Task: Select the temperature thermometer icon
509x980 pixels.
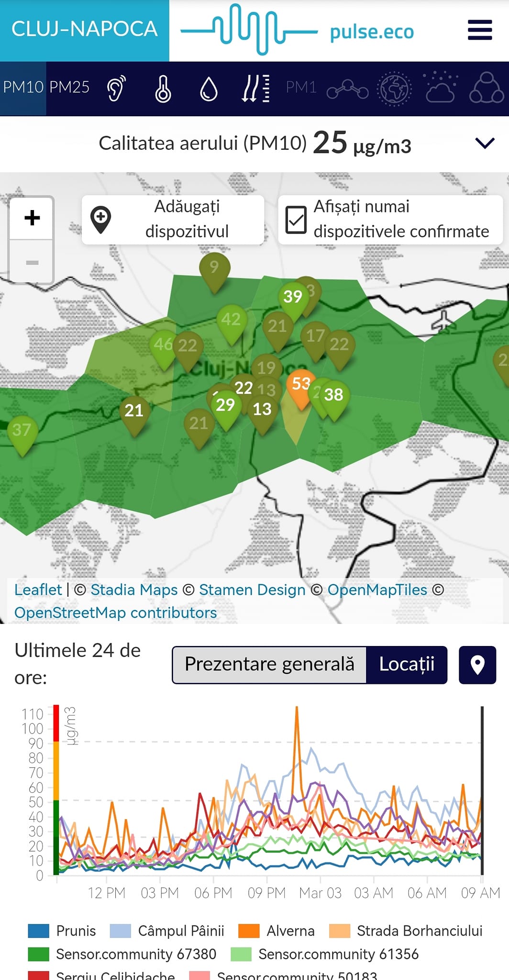Action: coord(163,89)
